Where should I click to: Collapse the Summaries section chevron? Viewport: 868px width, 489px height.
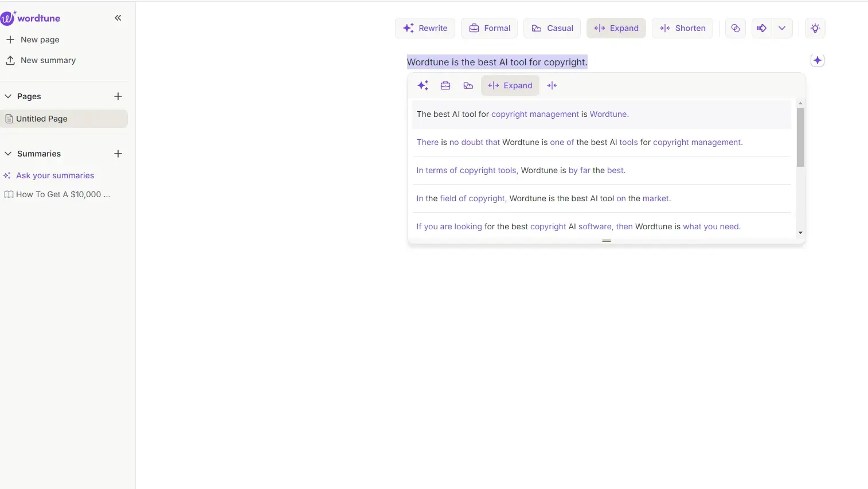8,154
